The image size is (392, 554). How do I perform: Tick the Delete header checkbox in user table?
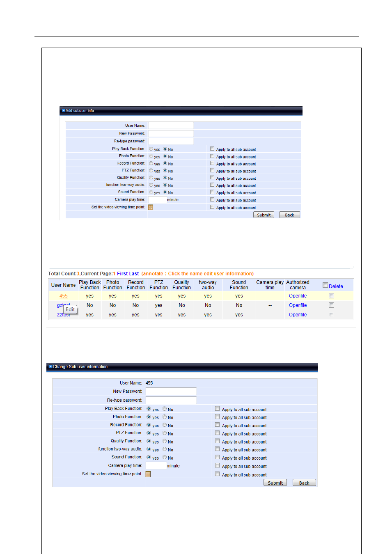click(x=325, y=285)
